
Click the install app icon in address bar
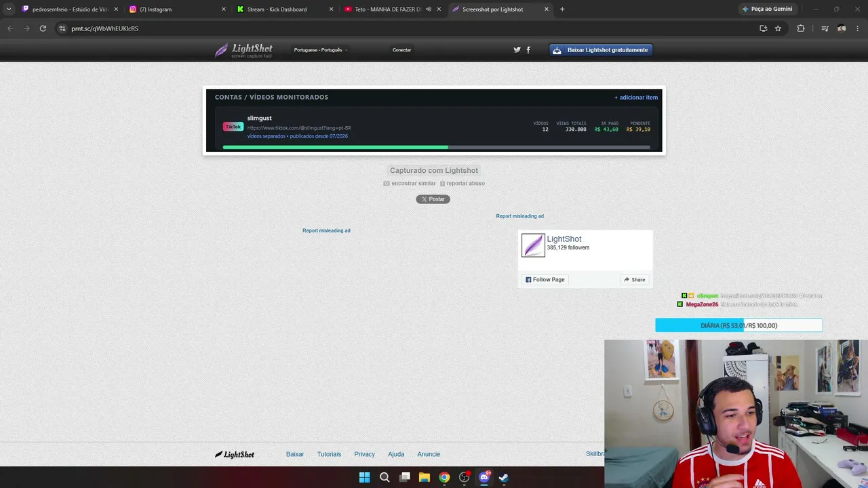(x=764, y=28)
